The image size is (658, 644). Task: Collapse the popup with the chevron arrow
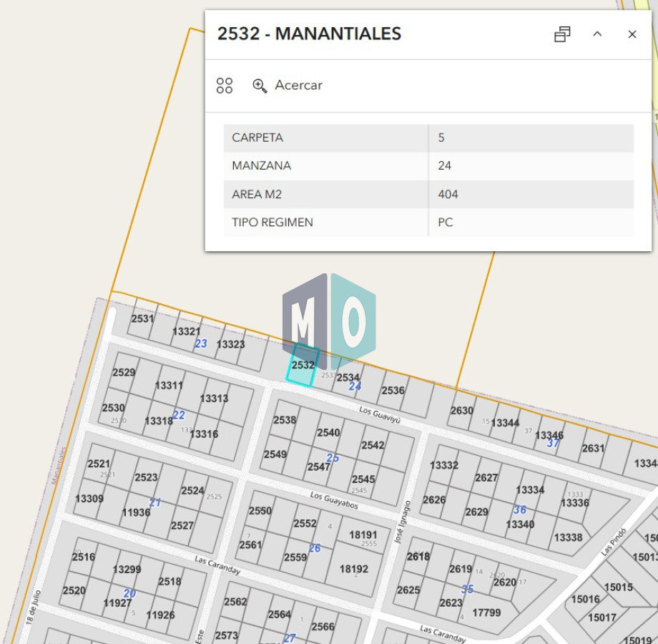pos(597,34)
